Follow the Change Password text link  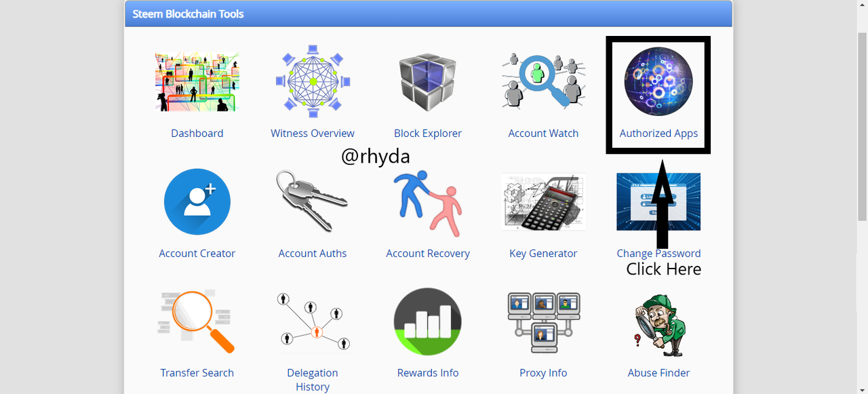[x=658, y=253]
